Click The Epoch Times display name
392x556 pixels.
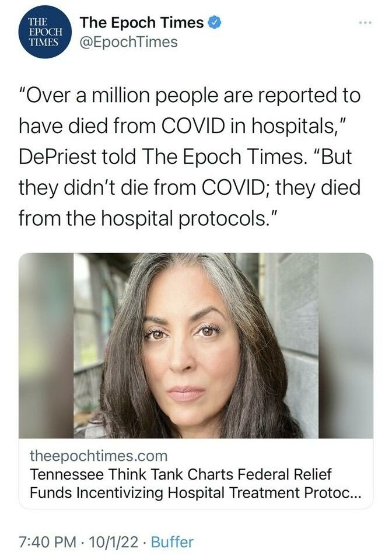(x=142, y=23)
